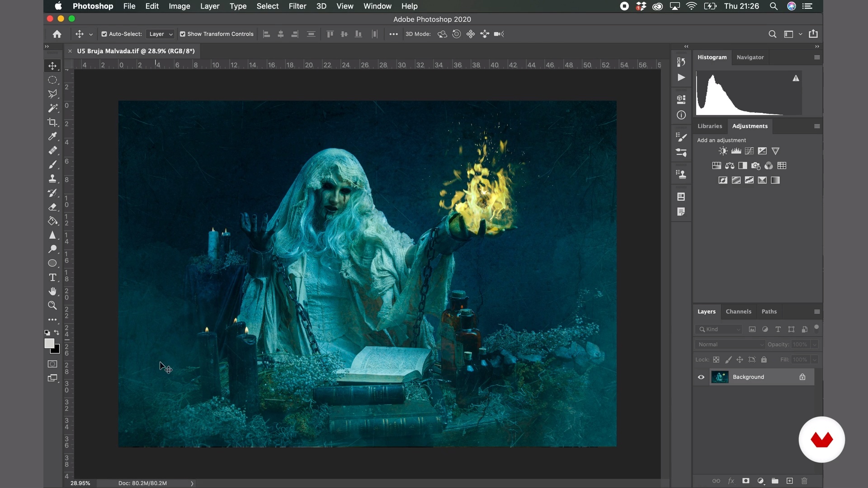This screenshot has width=868, height=488.
Task: Click the Background layer thumbnail
Action: click(720, 377)
